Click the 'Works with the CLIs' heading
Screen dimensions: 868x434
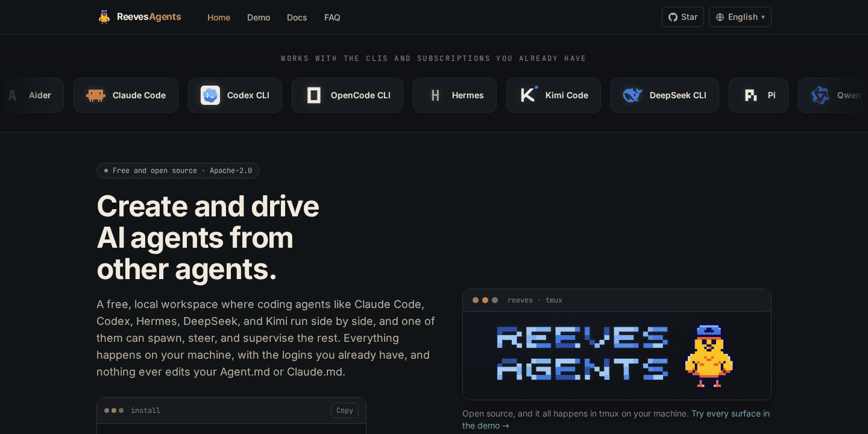[x=434, y=58]
